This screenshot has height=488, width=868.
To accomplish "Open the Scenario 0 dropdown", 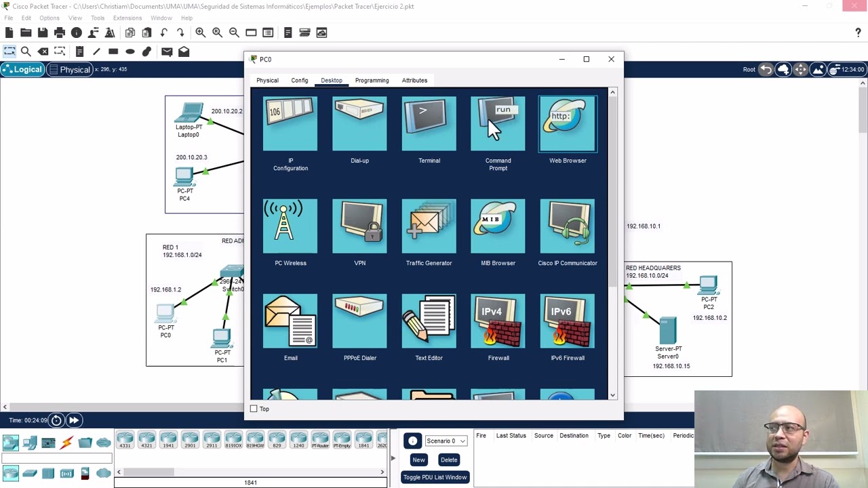I will 446,441.
